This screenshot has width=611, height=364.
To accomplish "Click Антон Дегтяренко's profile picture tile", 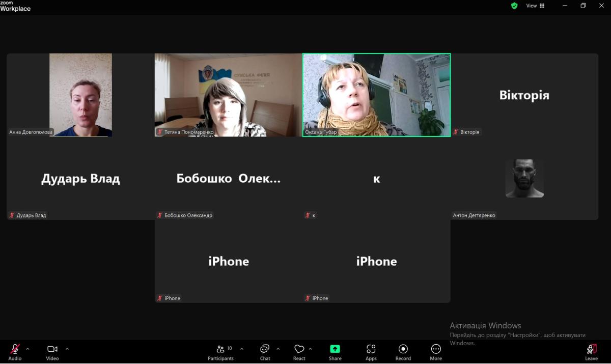I will [x=524, y=178].
